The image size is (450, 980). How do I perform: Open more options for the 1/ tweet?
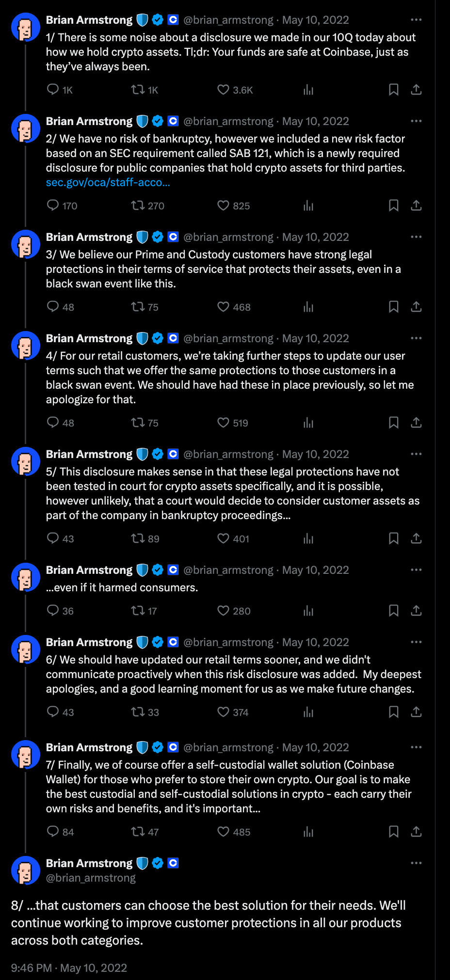416,20
